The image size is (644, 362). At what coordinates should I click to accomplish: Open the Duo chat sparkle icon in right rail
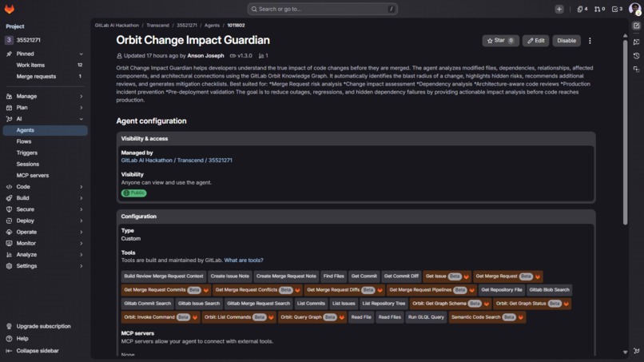click(636, 42)
